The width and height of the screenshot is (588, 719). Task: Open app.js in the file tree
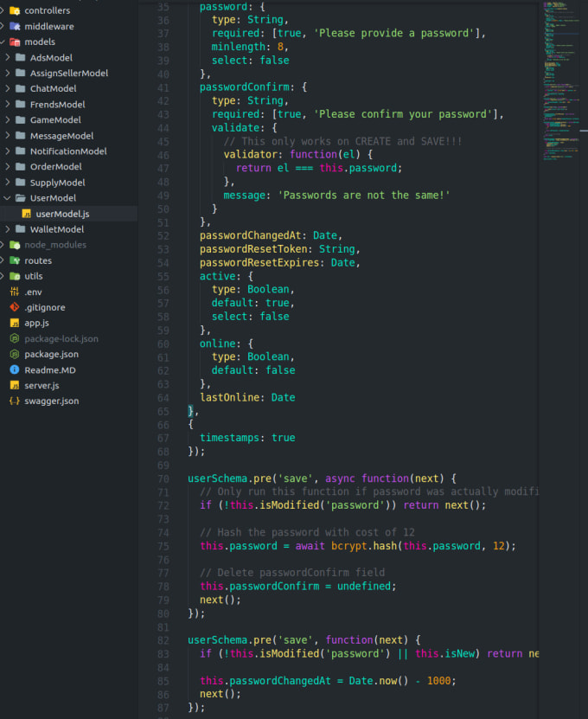pyautogui.click(x=36, y=323)
